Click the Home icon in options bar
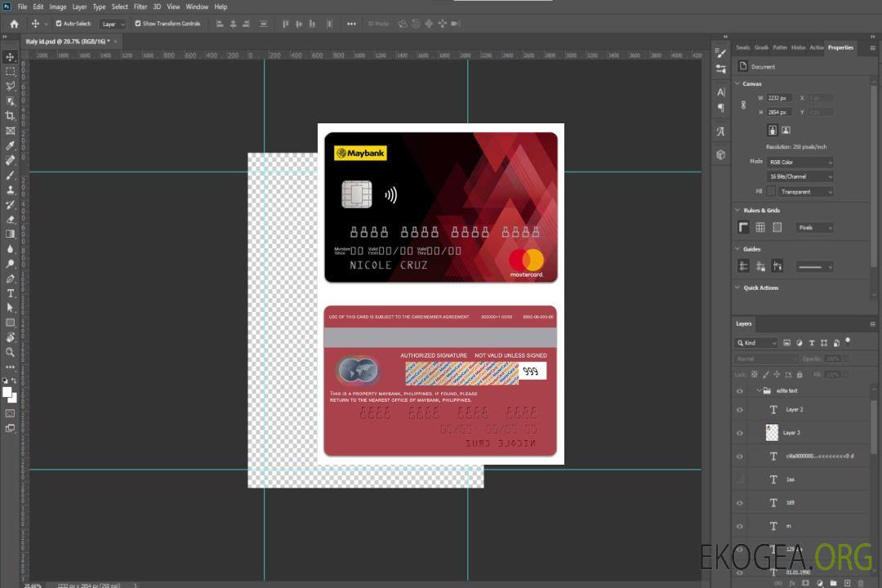882x588 pixels. tap(14, 24)
